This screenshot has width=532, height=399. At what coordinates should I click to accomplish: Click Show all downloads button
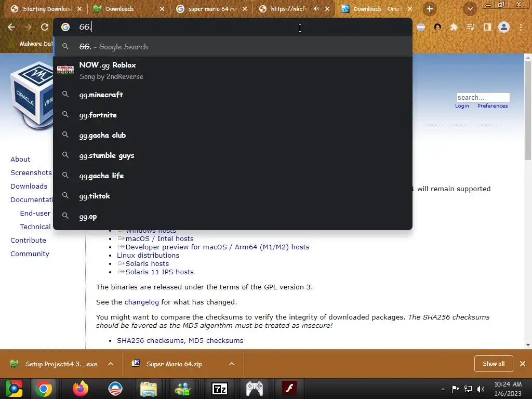click(494, 364)
